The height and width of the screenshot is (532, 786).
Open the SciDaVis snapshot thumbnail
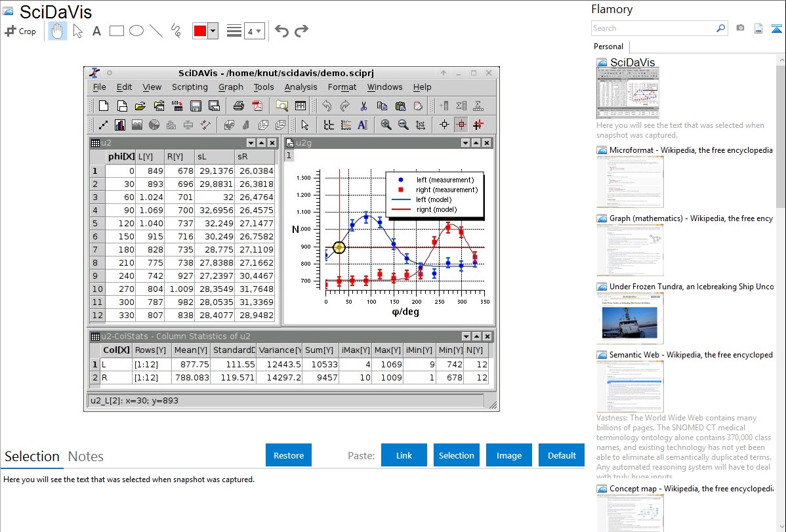(x=628, y=93)
